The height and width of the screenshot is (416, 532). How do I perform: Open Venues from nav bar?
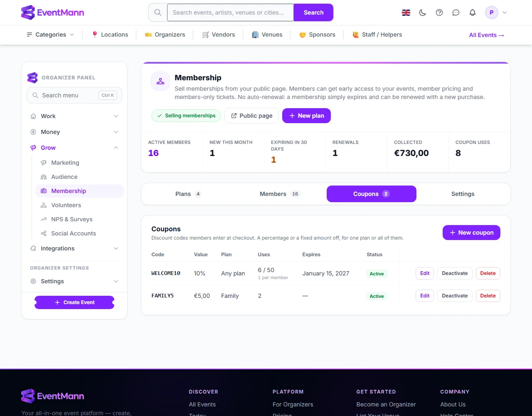pos(267,35)
